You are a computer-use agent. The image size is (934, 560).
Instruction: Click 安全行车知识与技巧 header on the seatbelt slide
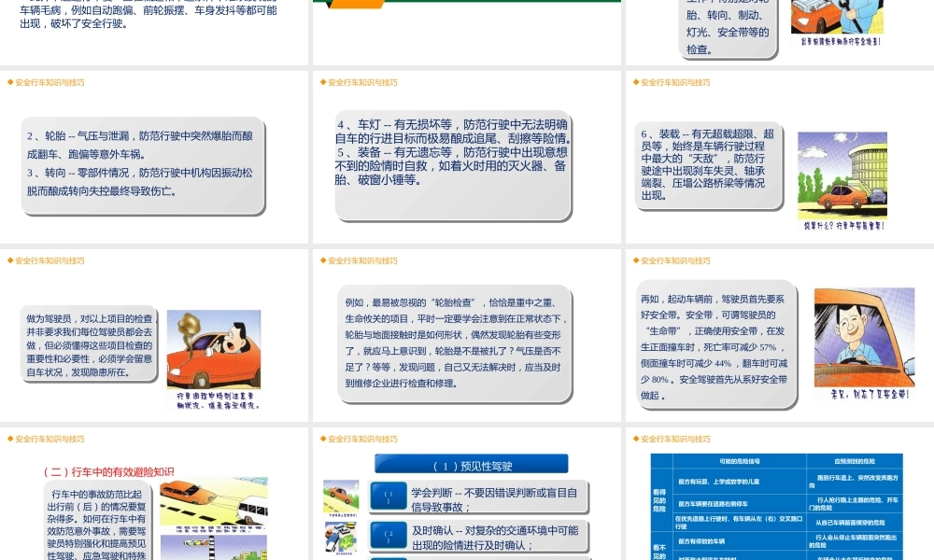675,260
